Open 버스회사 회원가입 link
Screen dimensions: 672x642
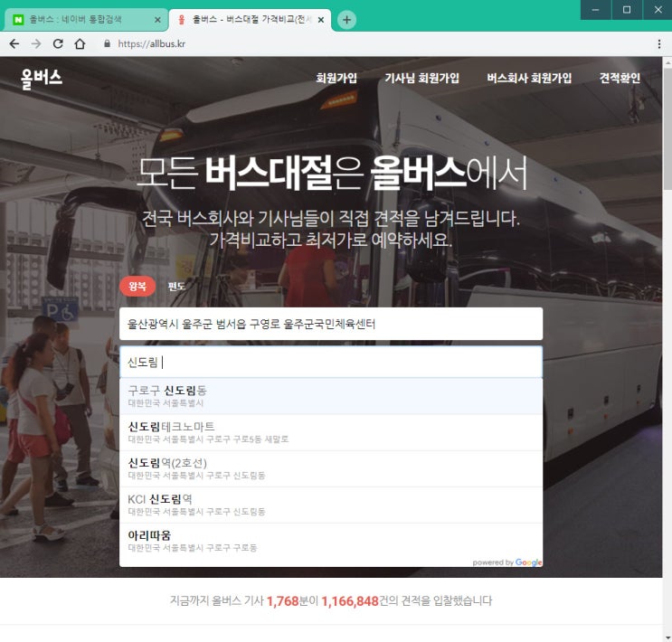coord(529,78)
